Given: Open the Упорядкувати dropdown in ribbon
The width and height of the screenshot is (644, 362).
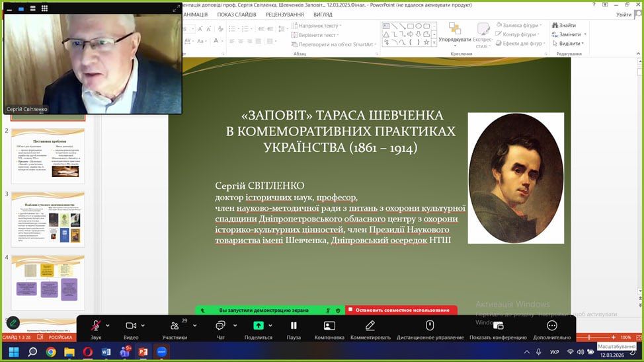Looking at the screenshot, I should click(x=455, y=39).
